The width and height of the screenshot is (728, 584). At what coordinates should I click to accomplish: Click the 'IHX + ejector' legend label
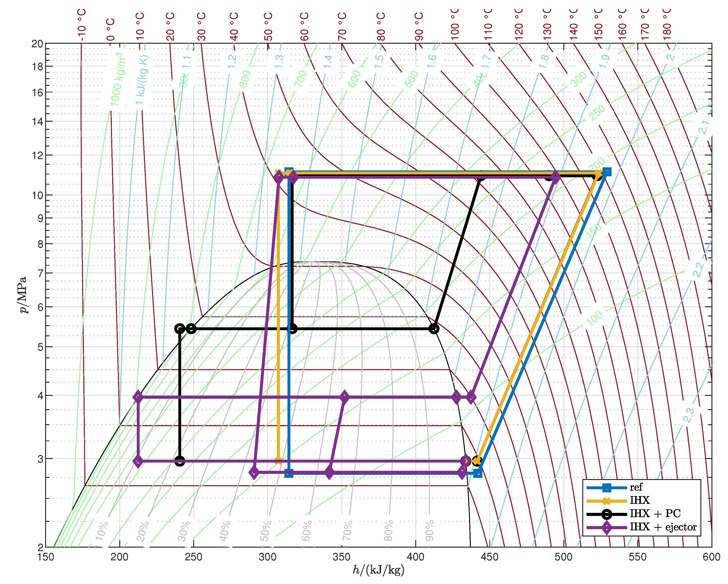[x=663, y=527]
